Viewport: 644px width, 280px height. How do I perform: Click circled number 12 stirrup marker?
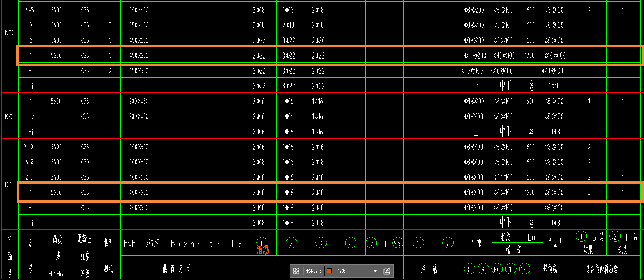[524, 269]
